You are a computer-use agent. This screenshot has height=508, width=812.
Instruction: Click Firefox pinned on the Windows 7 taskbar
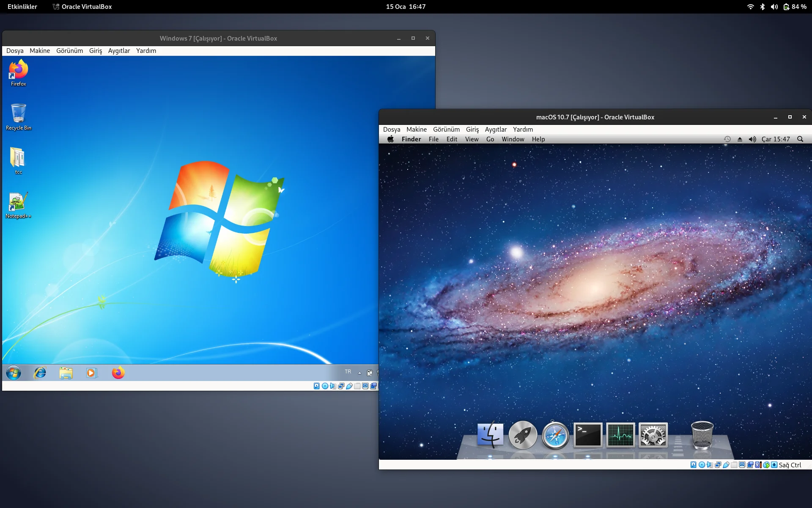point(118,373)
